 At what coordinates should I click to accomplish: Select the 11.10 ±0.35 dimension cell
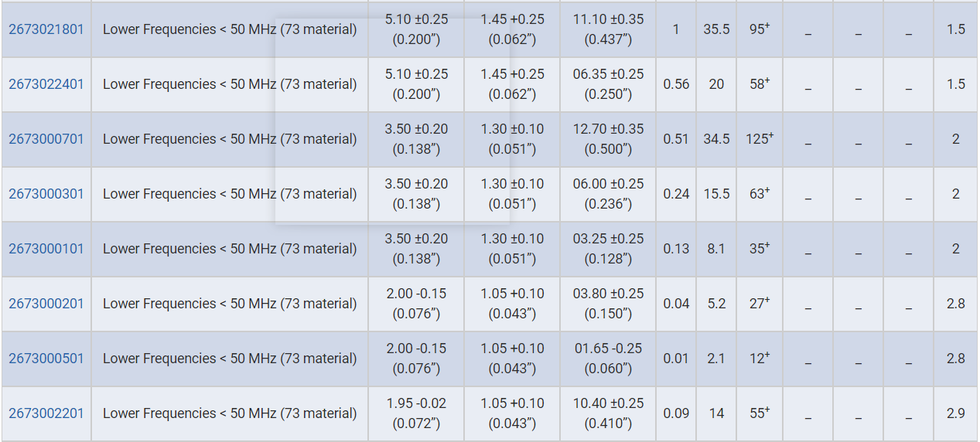point(608,29)
